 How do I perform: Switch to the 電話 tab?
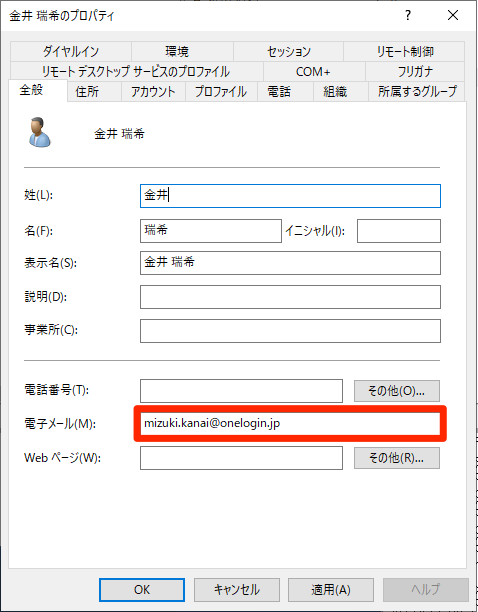(285, 92)
